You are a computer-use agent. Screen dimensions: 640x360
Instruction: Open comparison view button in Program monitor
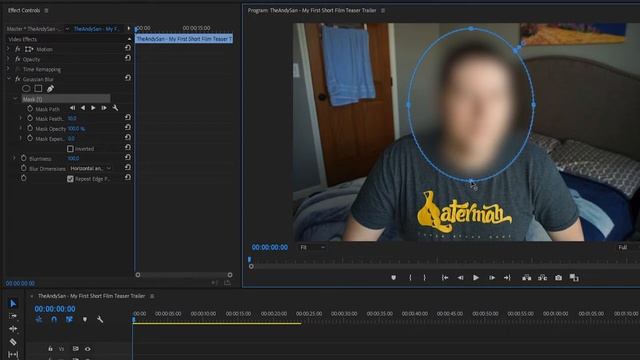tap(574, 278)
